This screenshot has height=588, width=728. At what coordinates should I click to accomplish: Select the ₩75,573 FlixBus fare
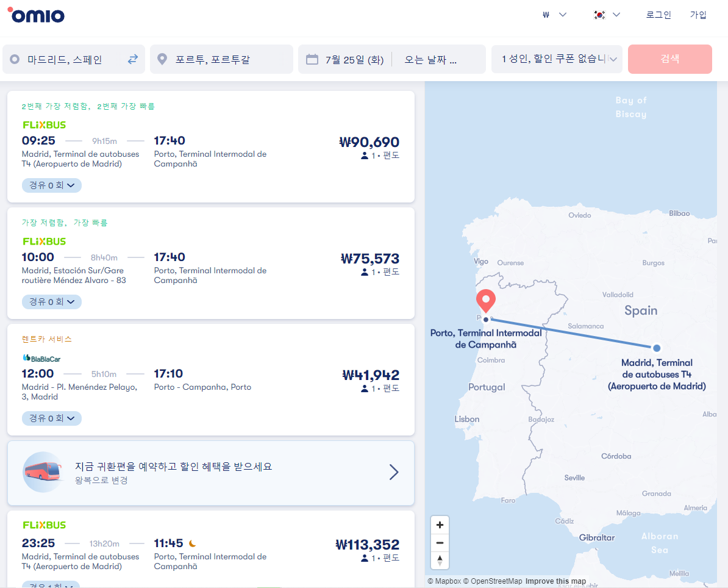[370, 259]
